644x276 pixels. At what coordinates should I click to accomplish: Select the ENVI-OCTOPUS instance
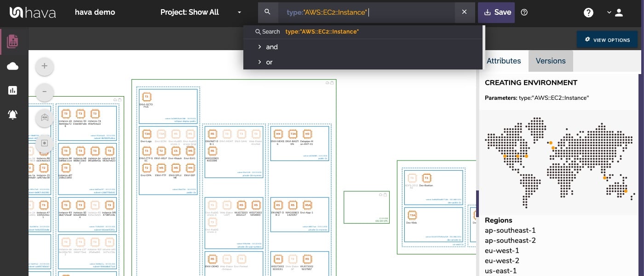tap(146, 97)
